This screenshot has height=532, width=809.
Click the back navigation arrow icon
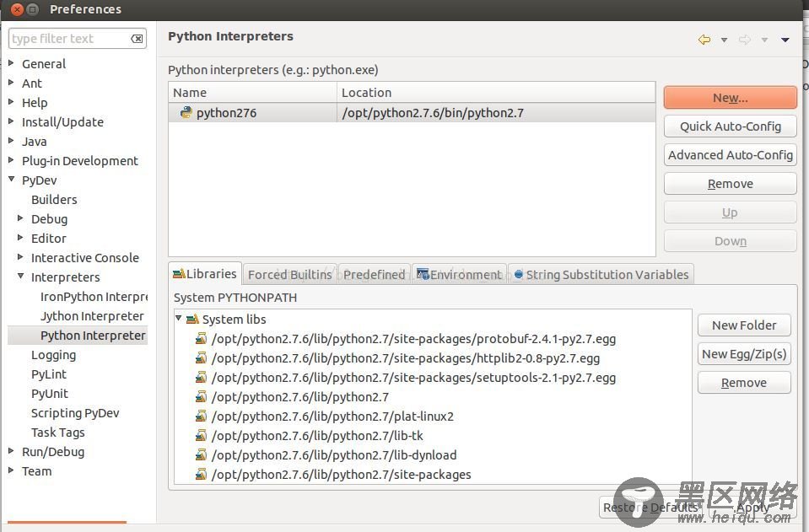click(704, 40)
